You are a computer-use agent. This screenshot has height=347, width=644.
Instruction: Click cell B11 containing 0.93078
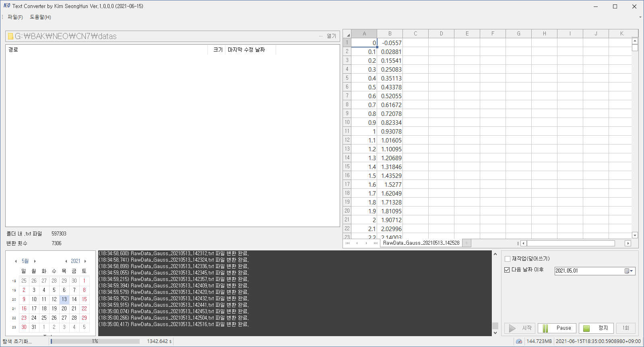[390, 131]
